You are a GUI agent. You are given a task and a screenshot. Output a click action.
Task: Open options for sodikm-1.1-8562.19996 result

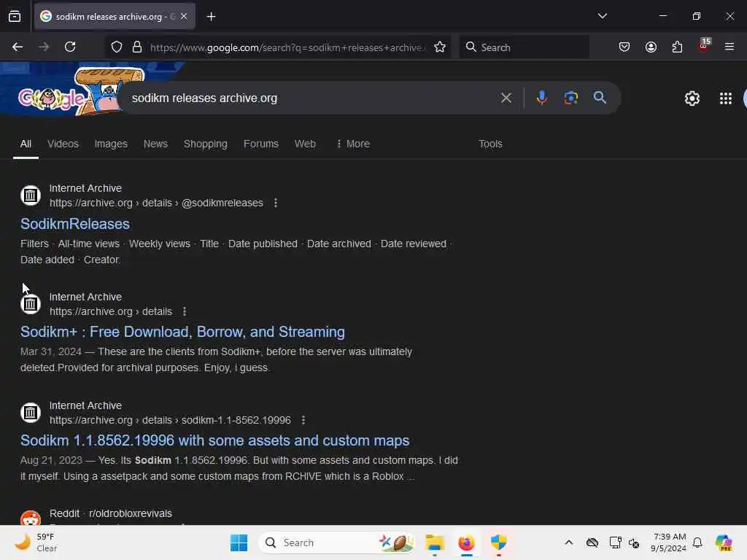pyautogui.click(x=303, y=420)
